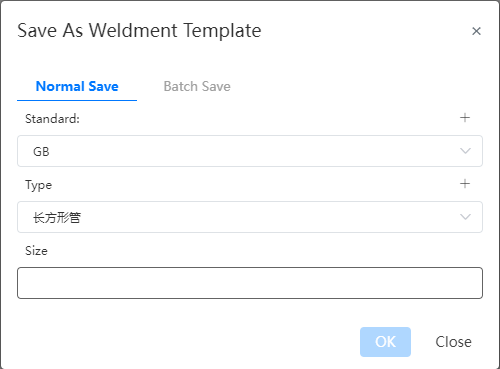Expand the Standard dropdown chevron arrow
This screenshot has width=500, height=369.
click(465, 151)
